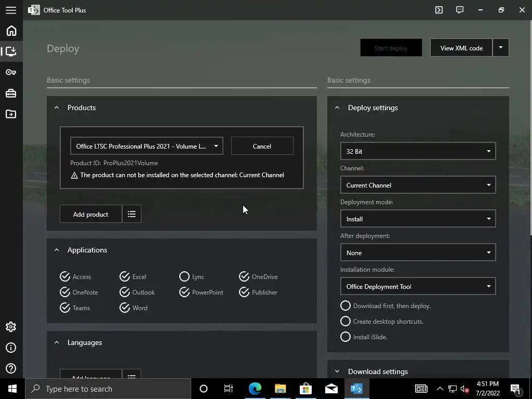532x399 pixels.
Task: Open Cortana circle on taskbar
Action: point(204,389)
